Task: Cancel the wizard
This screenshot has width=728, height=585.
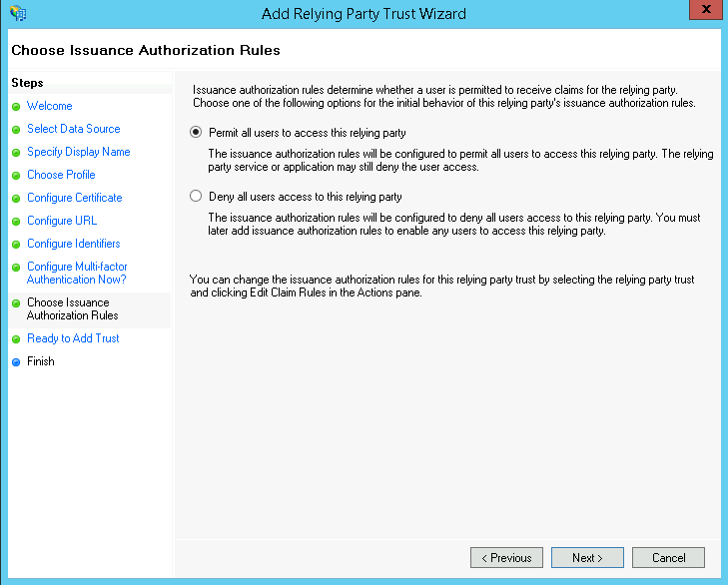Action: point(668,558)
